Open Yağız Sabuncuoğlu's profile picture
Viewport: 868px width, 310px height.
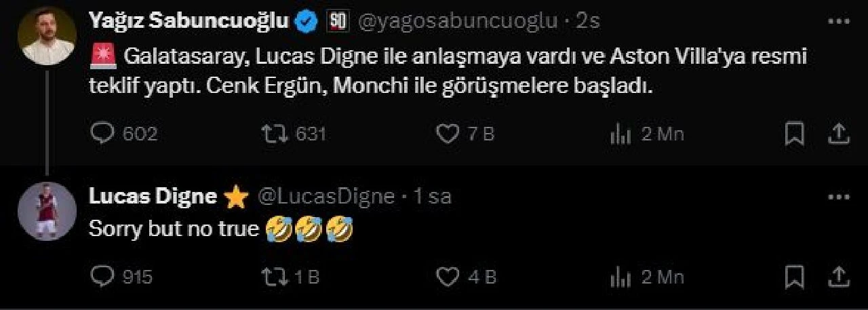[47, 38]
